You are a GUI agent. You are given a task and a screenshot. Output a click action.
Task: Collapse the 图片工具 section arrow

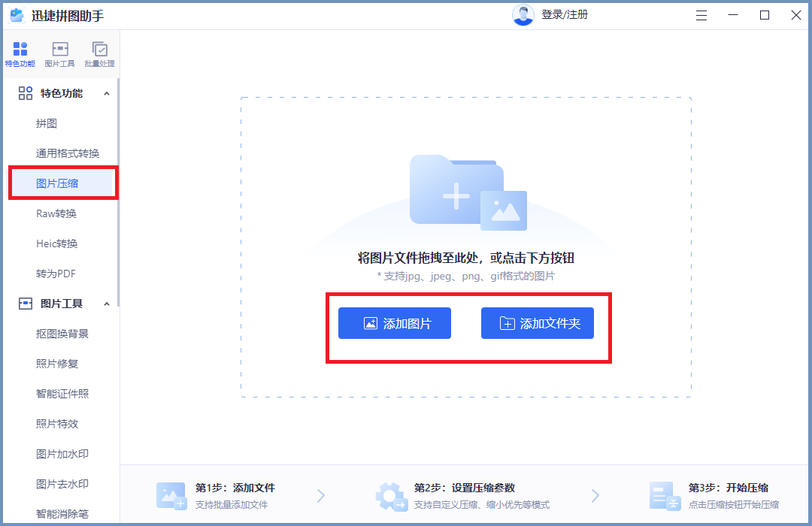107,304
